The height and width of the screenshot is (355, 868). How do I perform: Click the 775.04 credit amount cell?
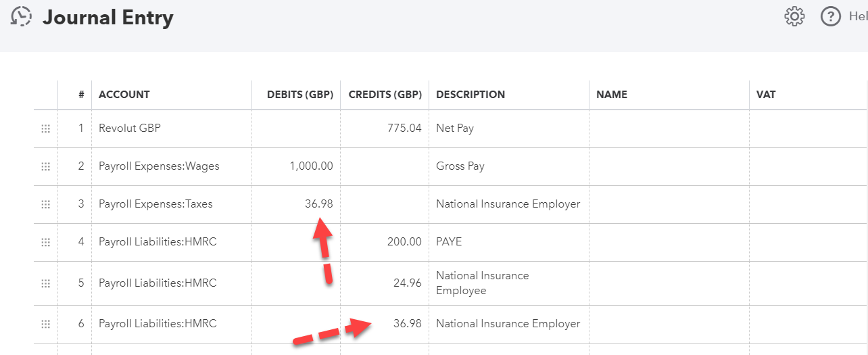pyautogui.click(x=385, y=128)
